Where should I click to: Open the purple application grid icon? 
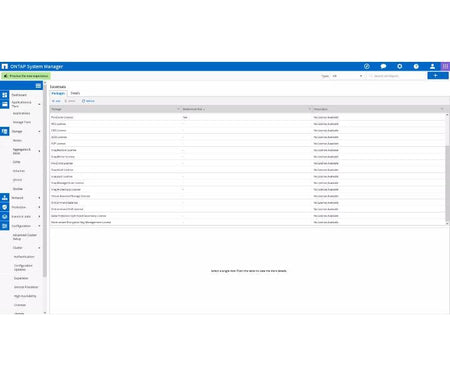[x=446, y=66]
